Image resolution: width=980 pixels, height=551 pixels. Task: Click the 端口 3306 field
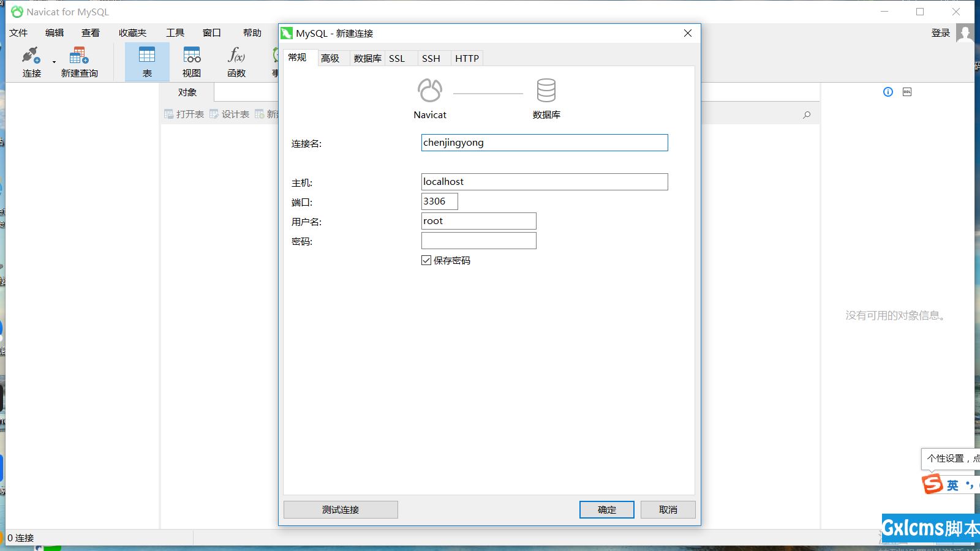click(440, 201)
